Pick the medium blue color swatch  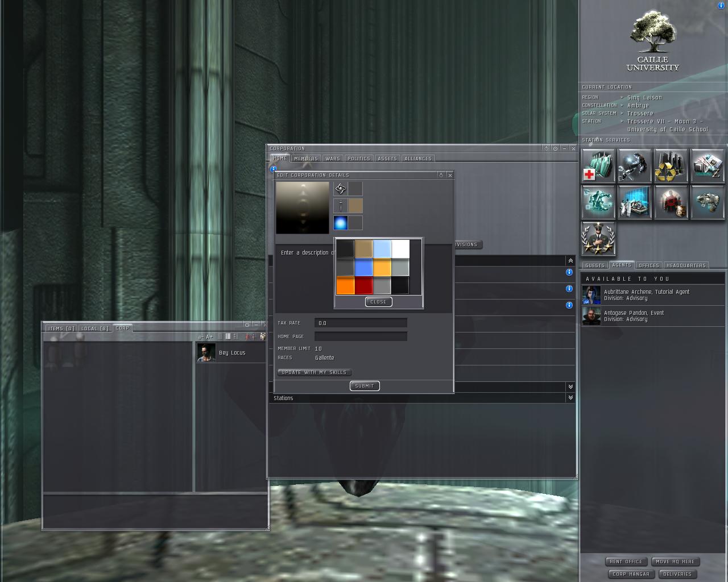[364, 267]
